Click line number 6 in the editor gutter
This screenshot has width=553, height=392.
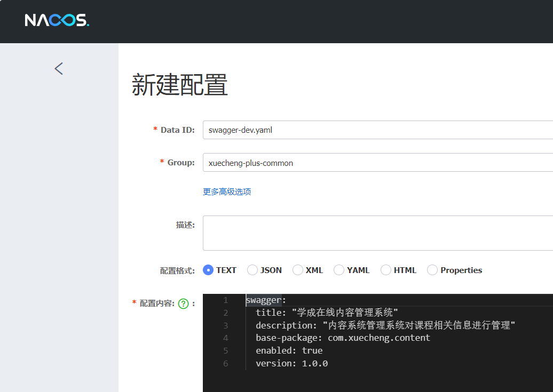(x=226, y=363)
